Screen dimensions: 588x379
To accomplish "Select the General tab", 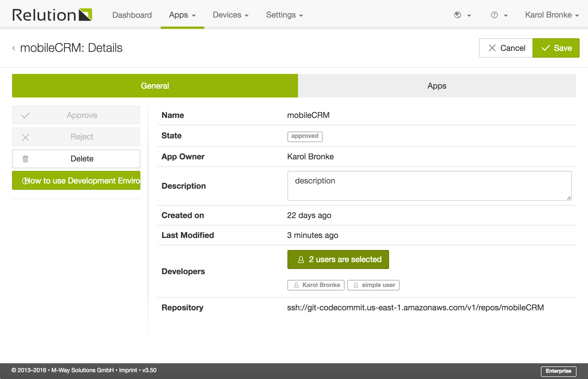I will [x=155, y=86].
